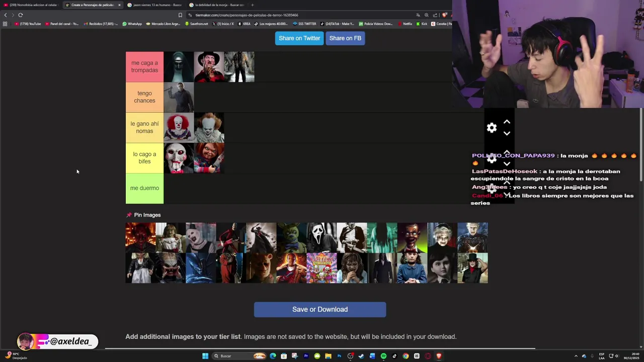Open Steam from taskbar

click(x=361, y=356)
